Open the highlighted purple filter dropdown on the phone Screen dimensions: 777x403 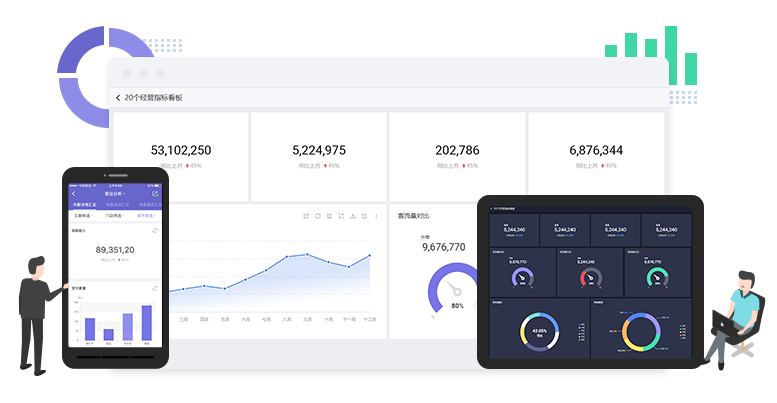tap(146, 215)
